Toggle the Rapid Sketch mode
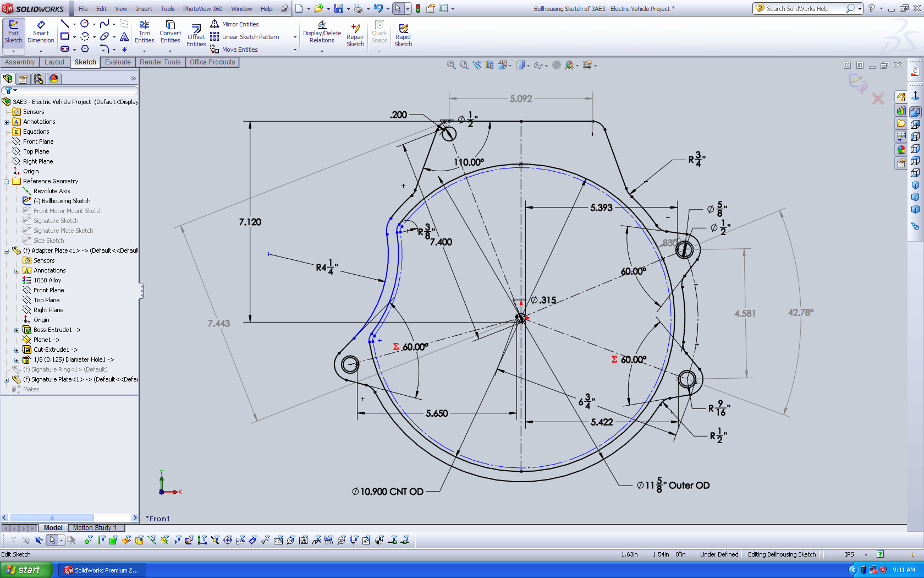 (x=403, y=36)
